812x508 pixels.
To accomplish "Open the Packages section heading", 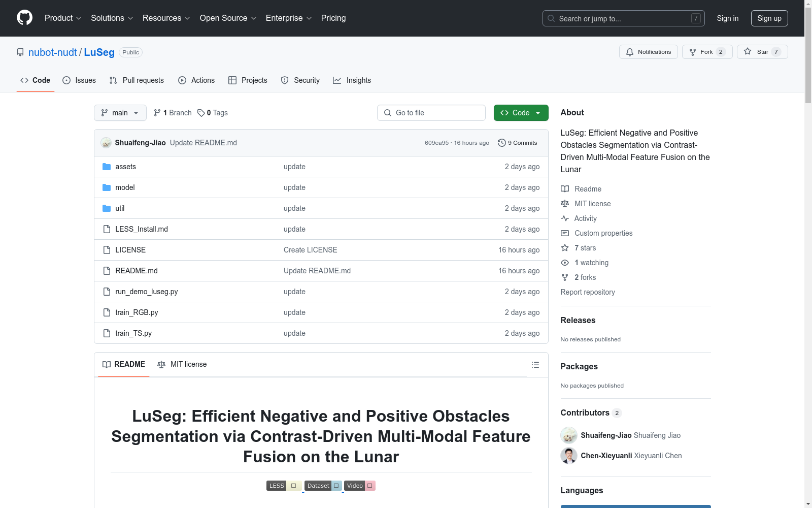I will 579,366.
